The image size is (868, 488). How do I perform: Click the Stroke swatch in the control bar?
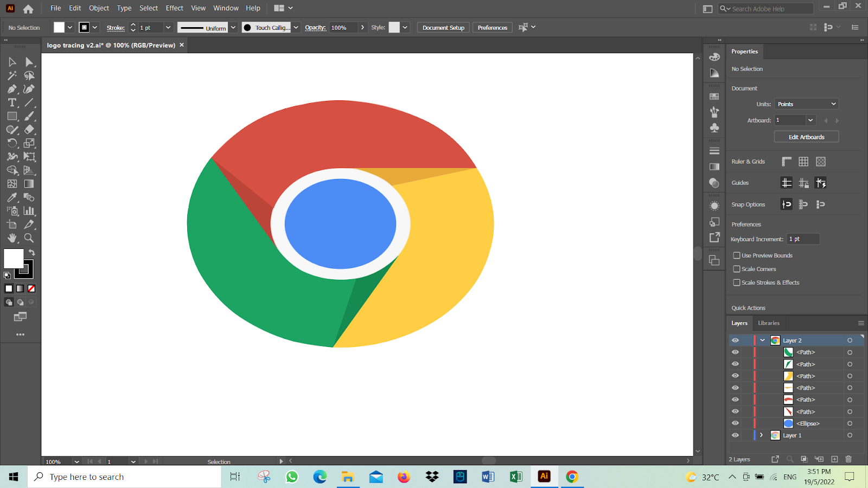point(84,28)
